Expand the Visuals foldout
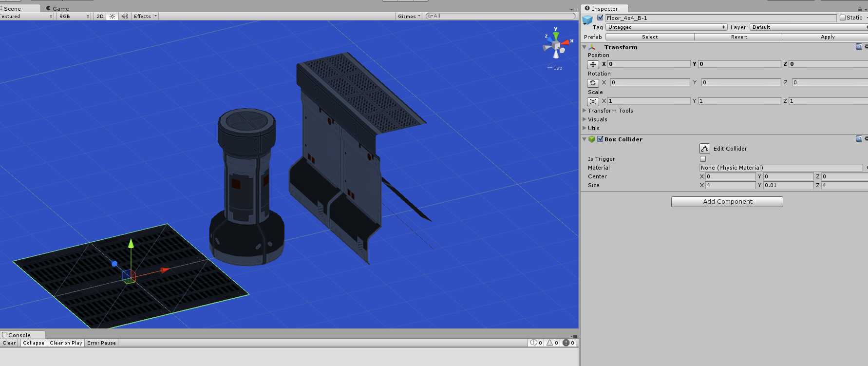The width and height of the screenshot is (868, 366). tap(585, 119)
